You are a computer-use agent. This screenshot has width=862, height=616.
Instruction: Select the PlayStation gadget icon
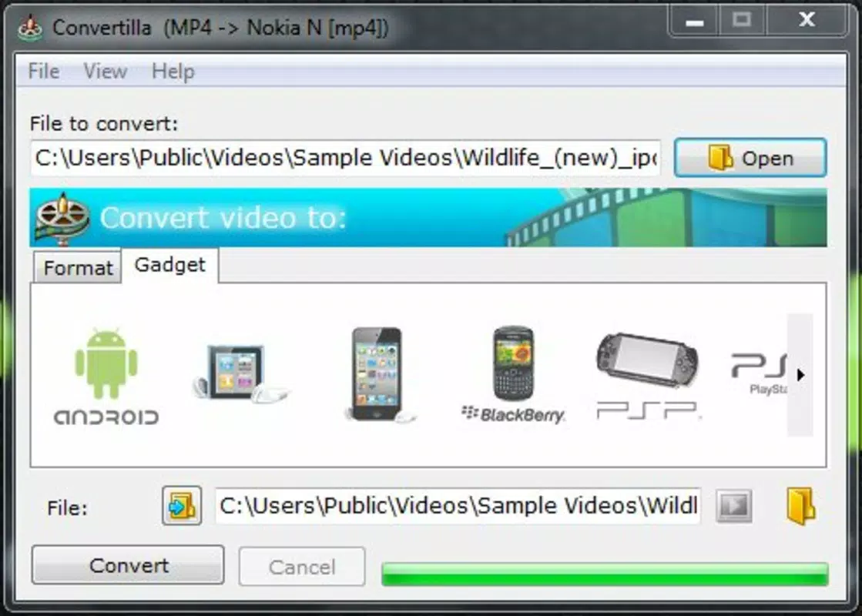[760, 373]
